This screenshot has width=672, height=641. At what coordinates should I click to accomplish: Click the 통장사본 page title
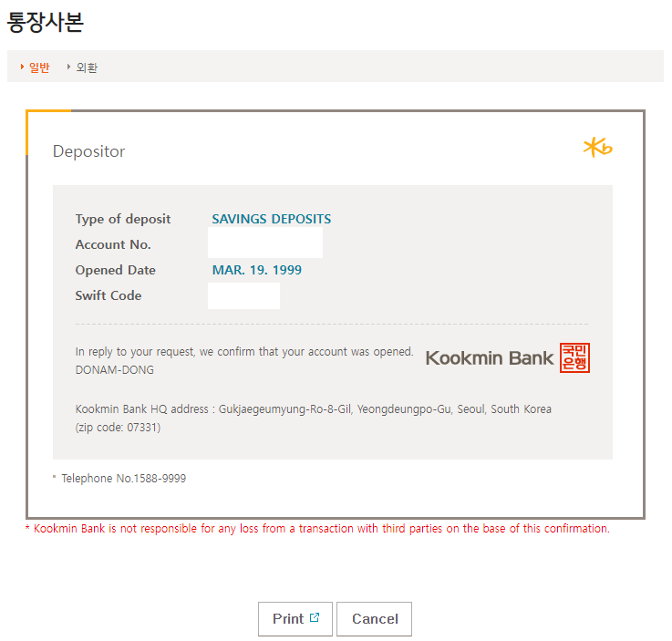coord(45,22)
